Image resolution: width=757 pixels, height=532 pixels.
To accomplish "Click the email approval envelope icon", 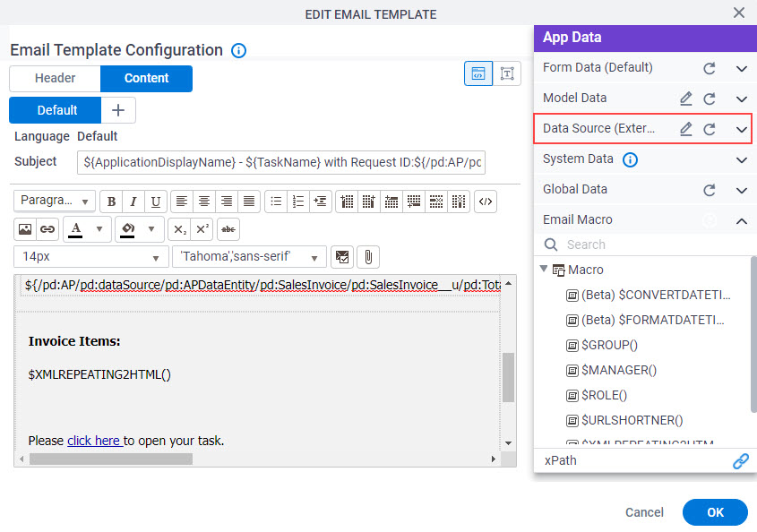I will 342,257.
